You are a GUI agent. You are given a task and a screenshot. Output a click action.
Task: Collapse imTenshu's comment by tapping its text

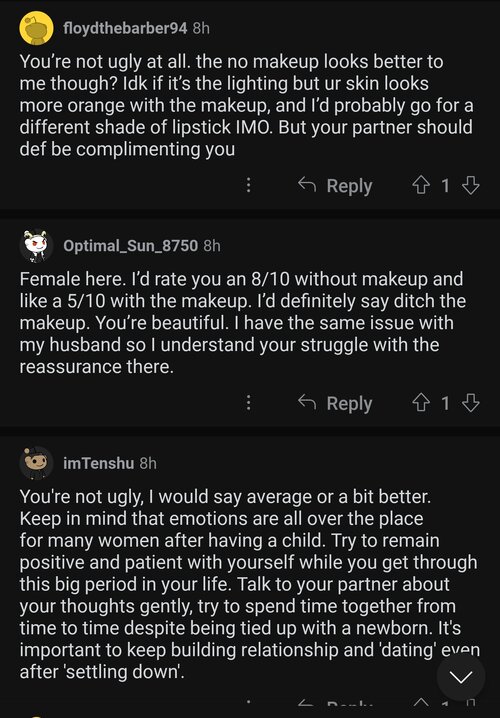coord(250,584)
